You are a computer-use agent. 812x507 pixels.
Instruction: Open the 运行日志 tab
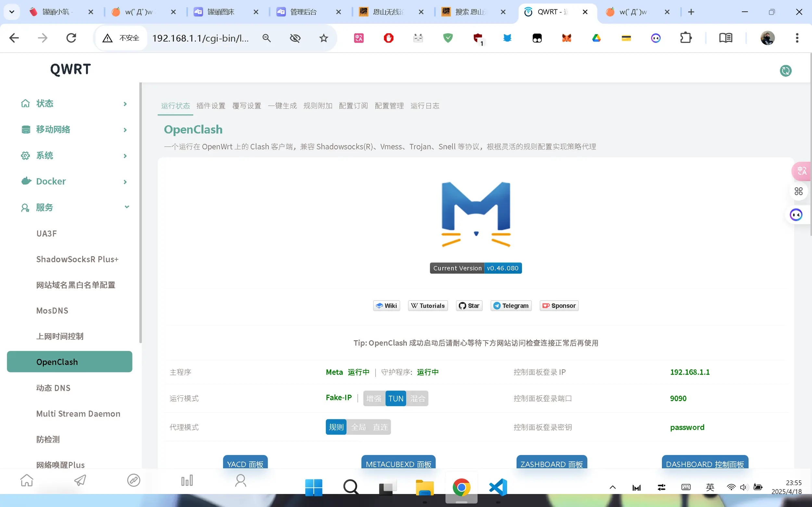[x=425, y=106]
